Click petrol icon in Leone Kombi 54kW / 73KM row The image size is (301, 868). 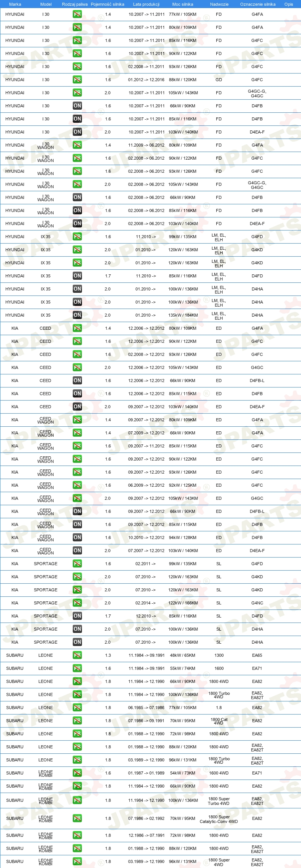(x=77, y=773)
